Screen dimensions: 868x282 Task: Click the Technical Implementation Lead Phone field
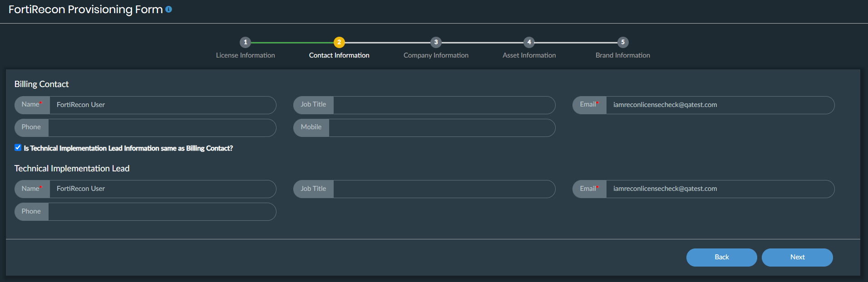(162, 211)
